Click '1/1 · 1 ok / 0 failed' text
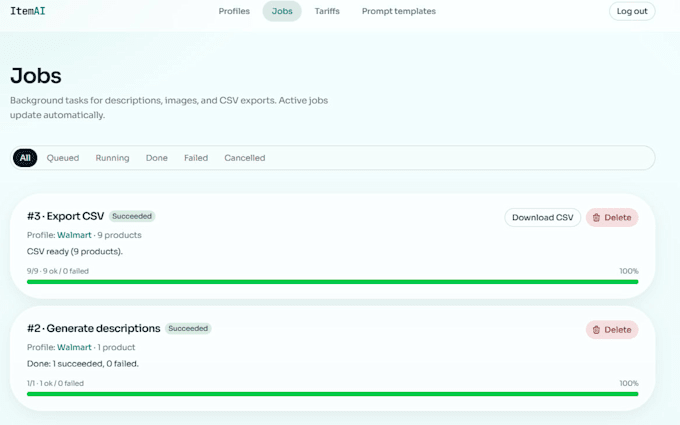 pyautogui.click(x=55, y=383)
